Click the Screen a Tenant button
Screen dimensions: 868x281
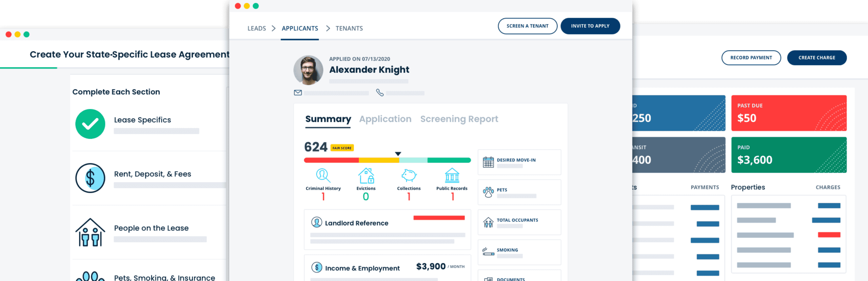click(528, 26)
